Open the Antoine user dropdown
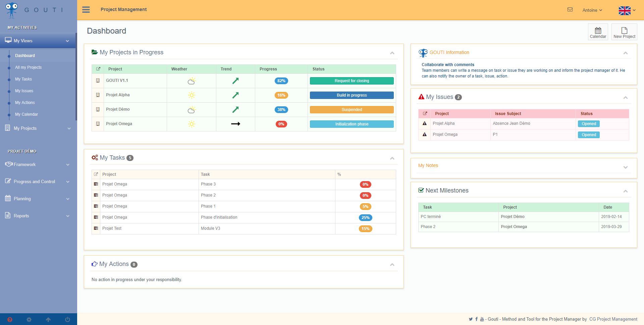 tap(592, 10)
